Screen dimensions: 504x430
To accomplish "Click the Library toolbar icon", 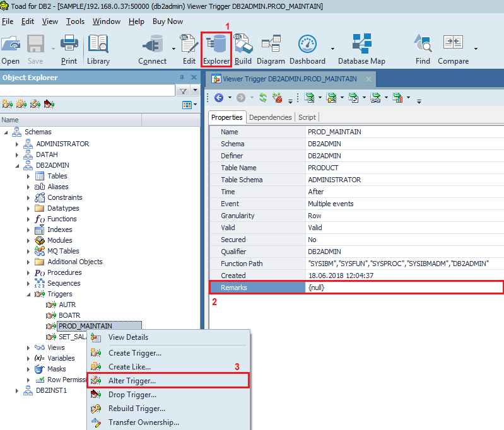I will pos(98,49).
